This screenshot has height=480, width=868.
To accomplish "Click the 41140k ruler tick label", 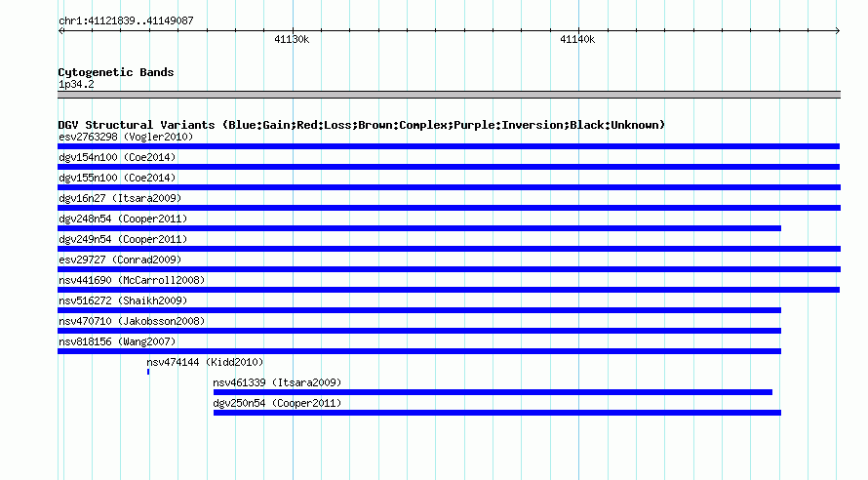I will (577, 39).
